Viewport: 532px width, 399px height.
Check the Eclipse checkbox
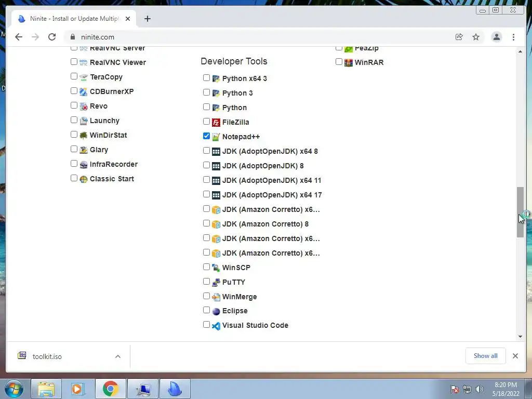coord(206,310)
